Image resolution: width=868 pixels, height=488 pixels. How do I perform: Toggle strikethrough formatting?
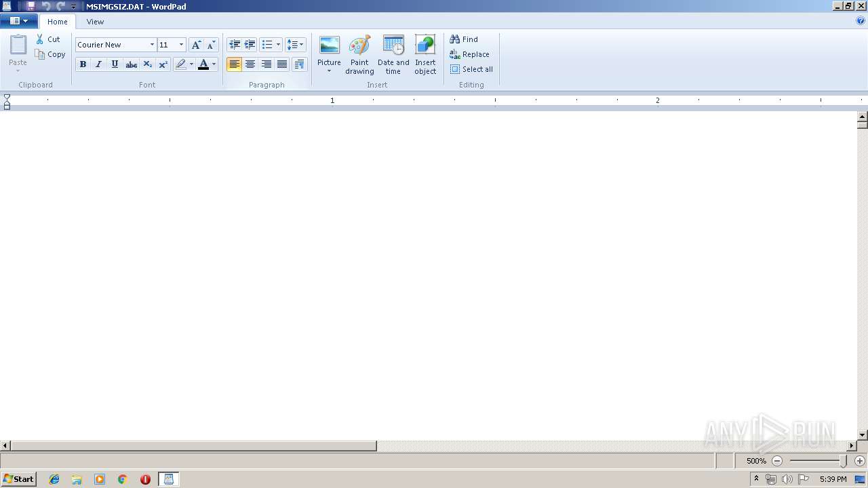pyautogui.click(x=131, y=64)
